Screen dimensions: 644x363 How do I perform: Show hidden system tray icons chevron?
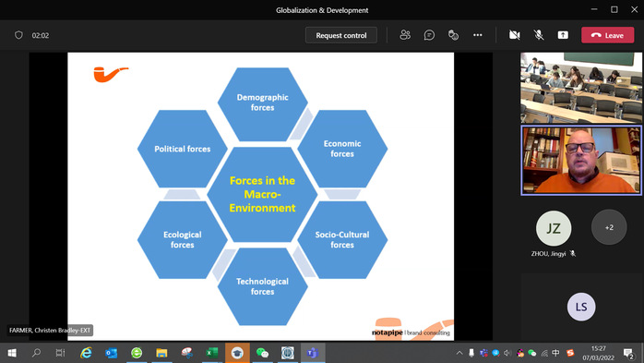[459, 353]
